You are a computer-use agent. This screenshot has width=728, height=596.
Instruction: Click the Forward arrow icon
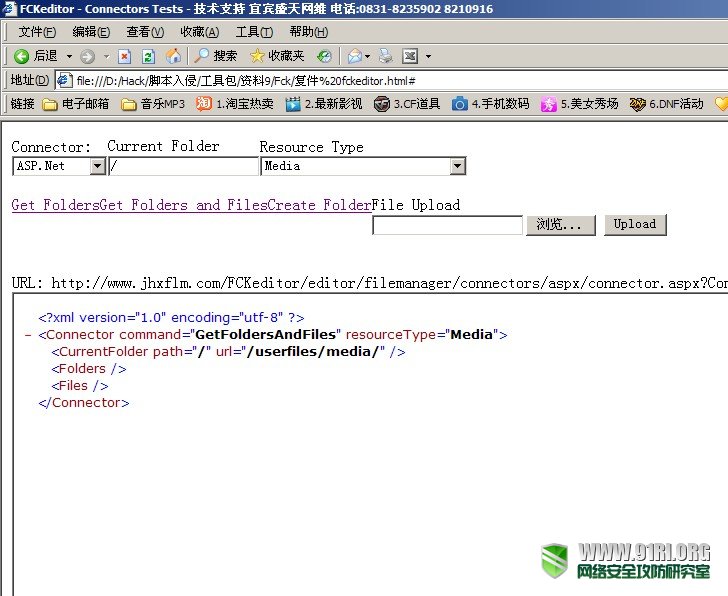coord(87,57)
